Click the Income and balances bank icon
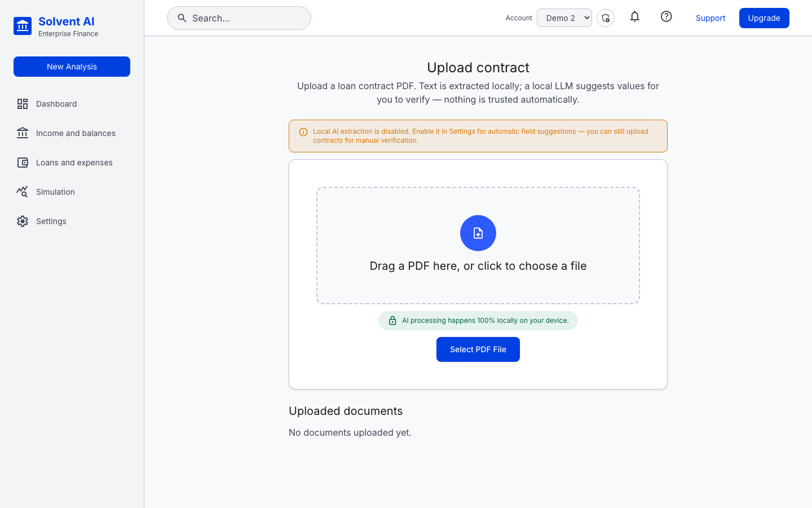 click(23, 133)
